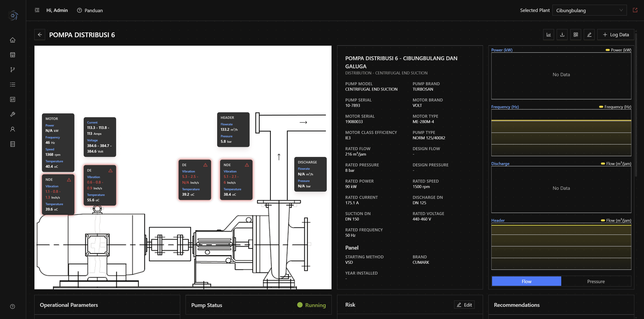Toggle the Frequency (Hz) legend swatch
The image size is (644, 319).
coord(601,107)
